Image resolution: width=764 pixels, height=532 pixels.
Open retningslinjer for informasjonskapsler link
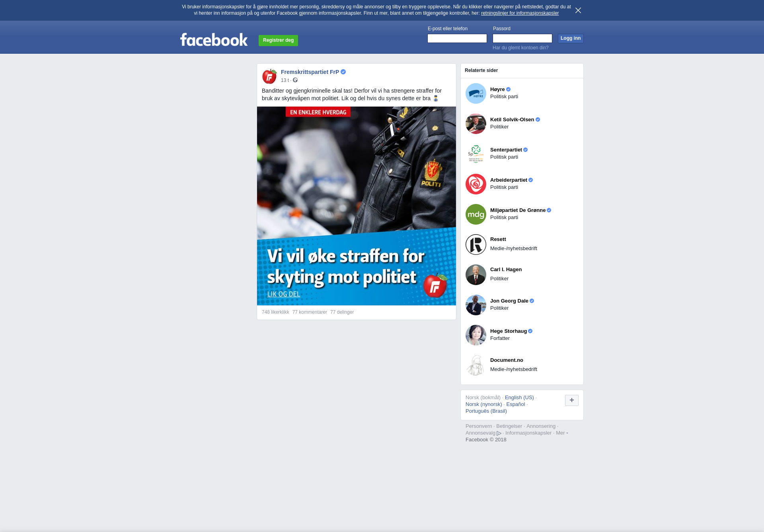(520, 13)
